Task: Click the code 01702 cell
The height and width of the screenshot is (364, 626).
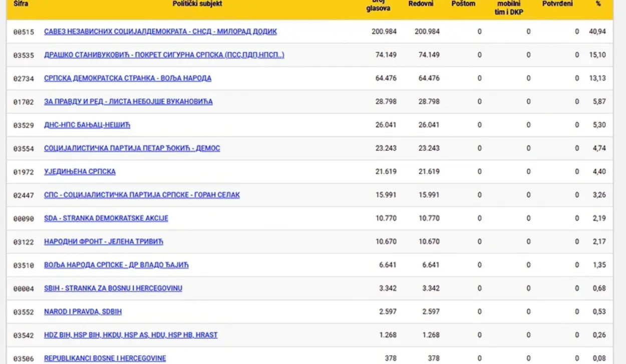Action: click(x=24, y=102)
